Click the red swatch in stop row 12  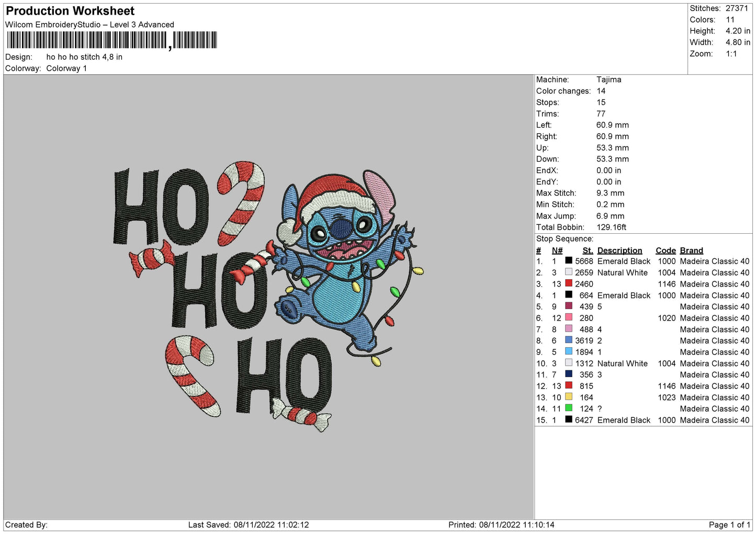tap(569, 385)
